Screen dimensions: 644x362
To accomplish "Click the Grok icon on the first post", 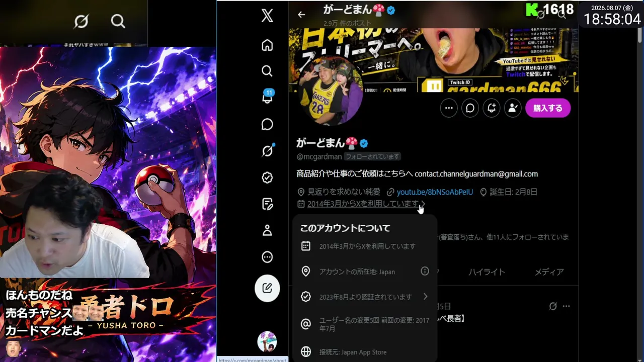I will click(x=553, y=306).
